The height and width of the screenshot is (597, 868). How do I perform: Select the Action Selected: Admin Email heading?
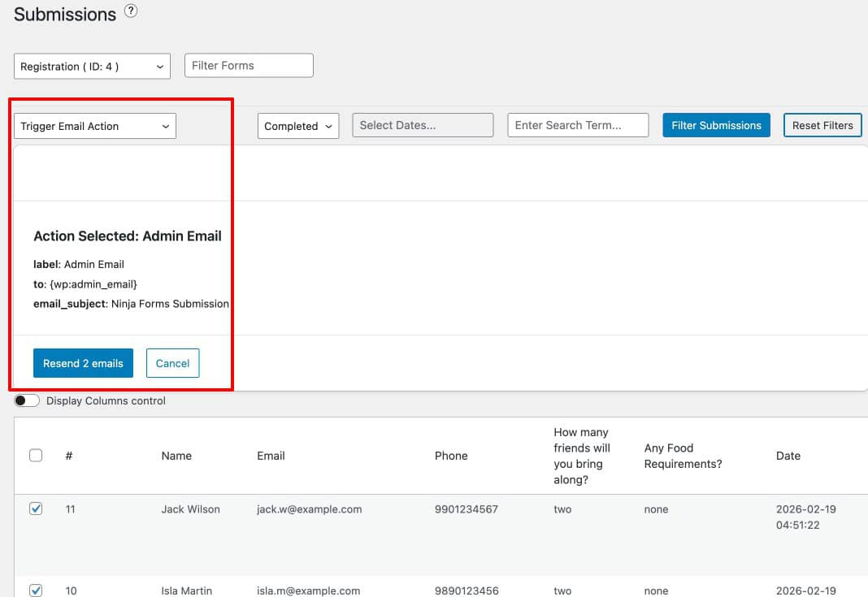[128, 236]
